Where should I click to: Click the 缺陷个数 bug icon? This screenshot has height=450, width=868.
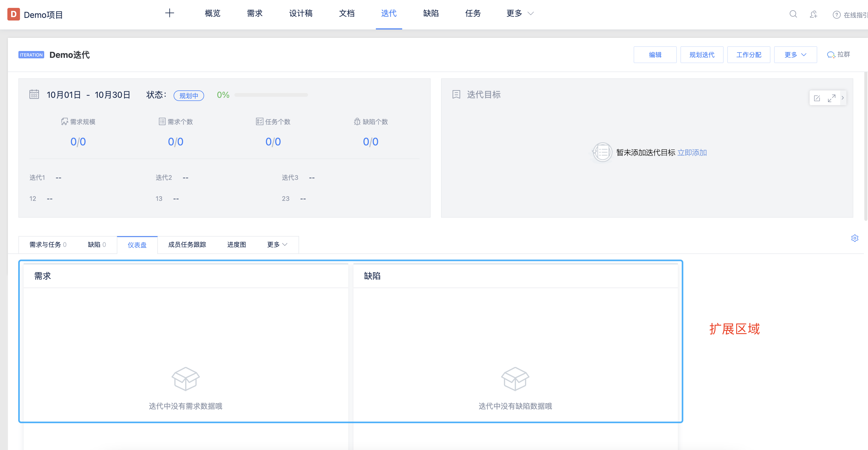[357, 122]
